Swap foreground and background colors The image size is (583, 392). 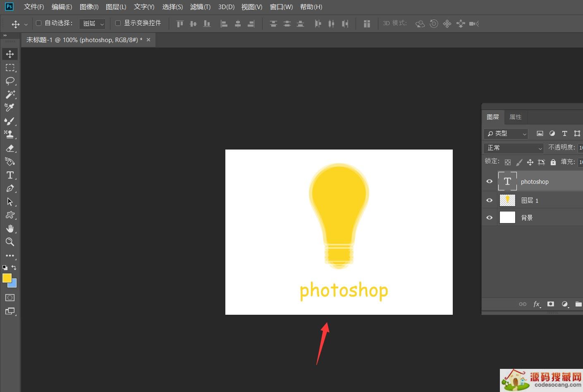(14, 268)
